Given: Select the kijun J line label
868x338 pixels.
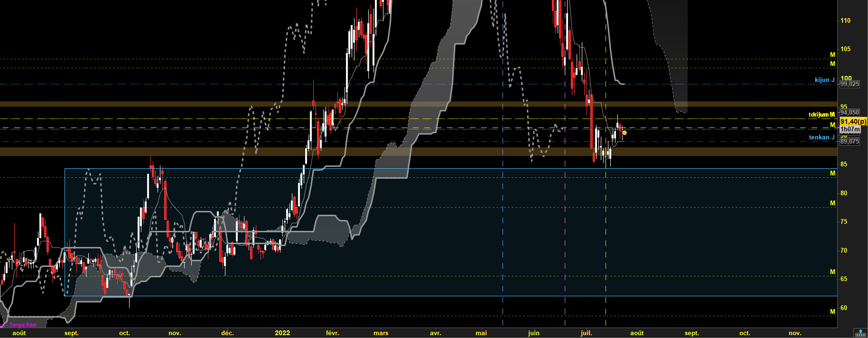Looking at the screenshot, I should click(824, 80).
